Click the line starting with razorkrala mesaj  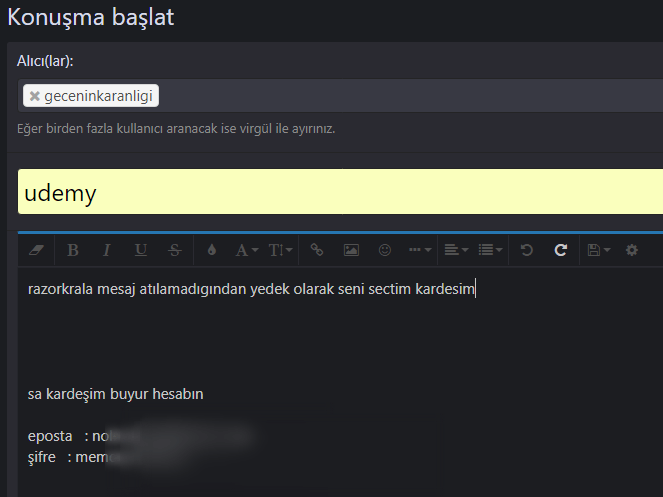252,289
